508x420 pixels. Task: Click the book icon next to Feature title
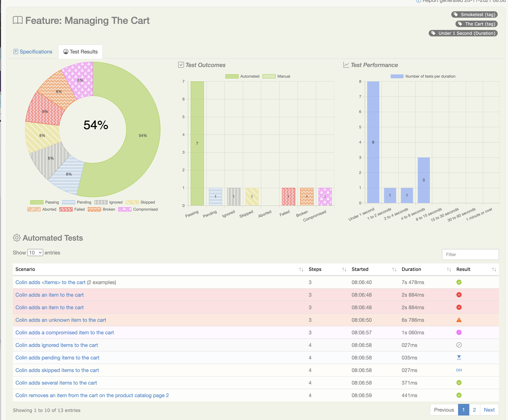click(18, 20)
